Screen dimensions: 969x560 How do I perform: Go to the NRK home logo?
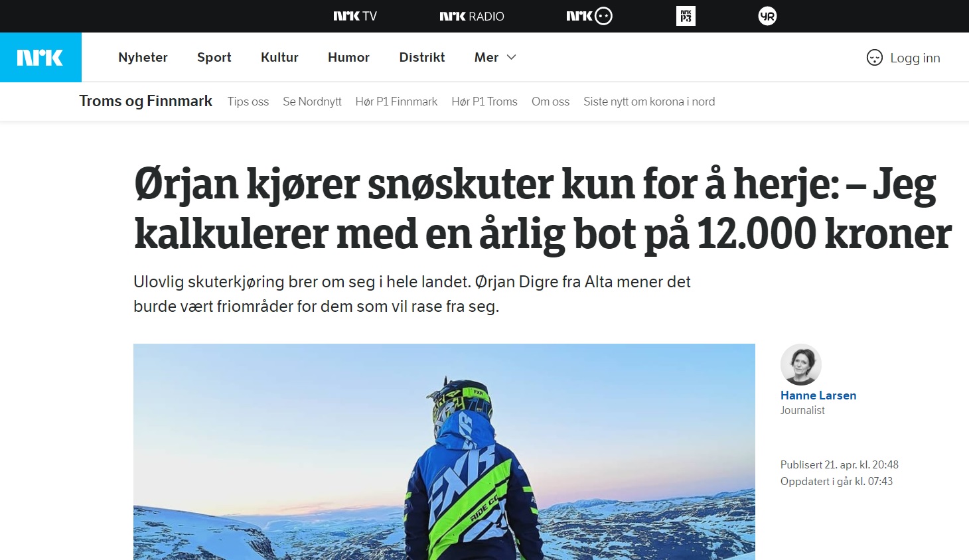coord(40,57)
